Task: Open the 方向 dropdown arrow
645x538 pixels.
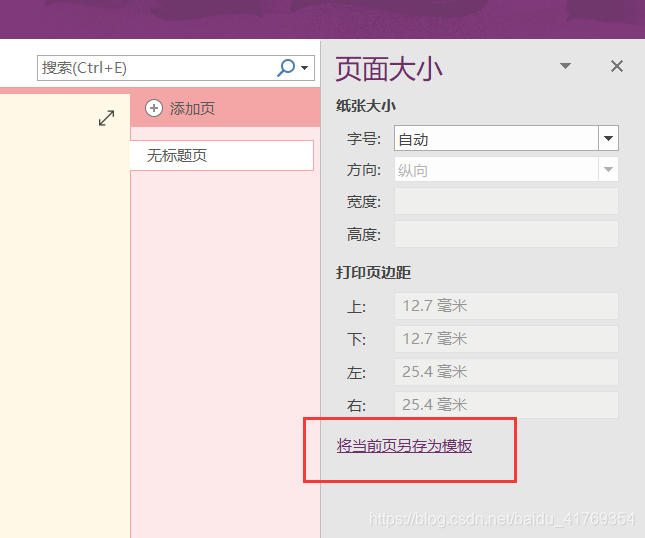Action: tap(608, 169)
